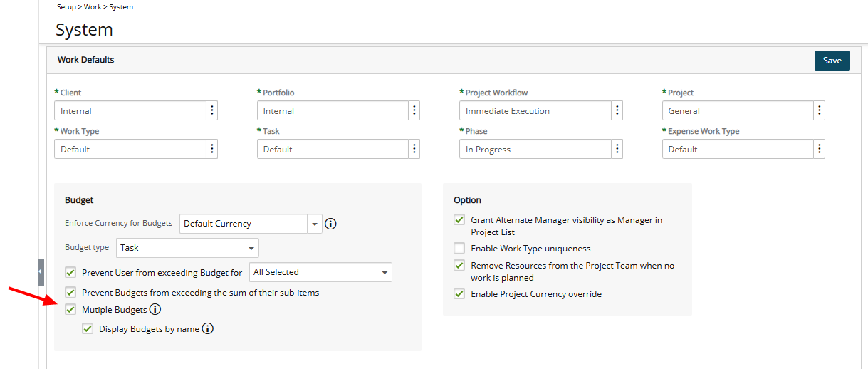
Task: Toggle Enable Project Currency override checkbox
Action: coord(459,293)
